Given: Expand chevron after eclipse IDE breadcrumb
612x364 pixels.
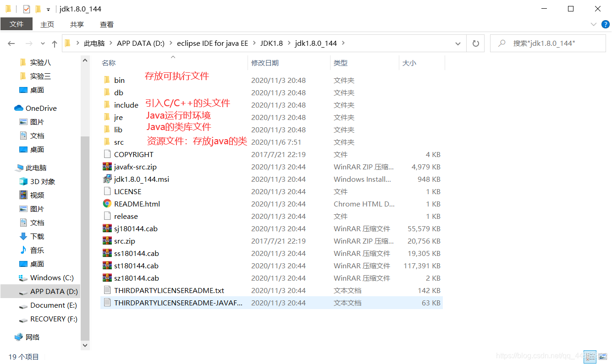Looking at the screenshot, I should (254, 43).
